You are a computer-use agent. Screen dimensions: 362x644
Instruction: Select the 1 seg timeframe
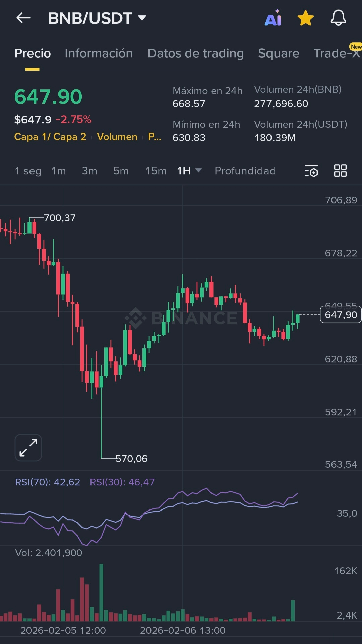[28, 171]
